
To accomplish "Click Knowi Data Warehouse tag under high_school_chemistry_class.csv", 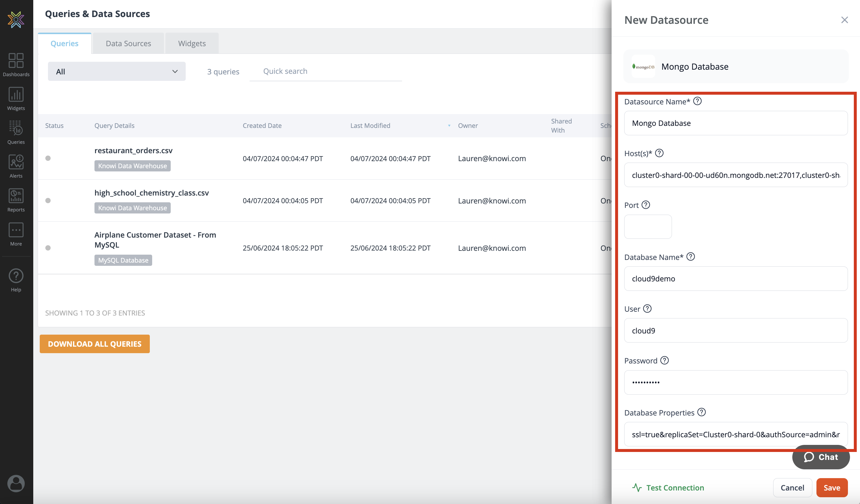I will pyautogui.click(x=132, y=208).
